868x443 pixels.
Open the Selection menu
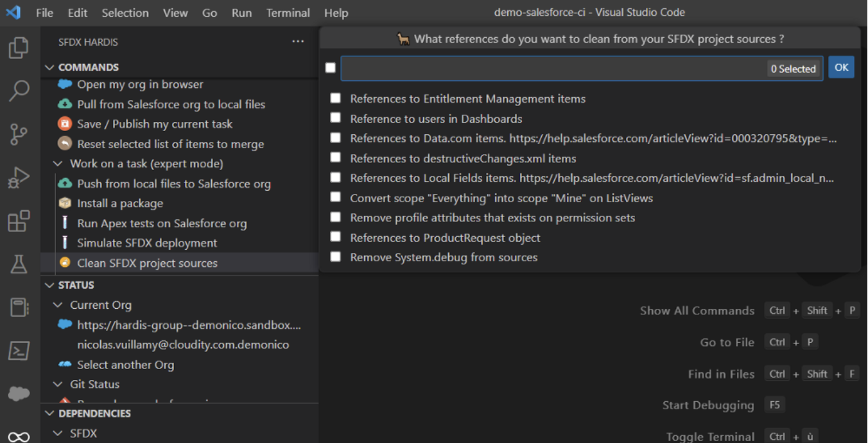[125, 13]
